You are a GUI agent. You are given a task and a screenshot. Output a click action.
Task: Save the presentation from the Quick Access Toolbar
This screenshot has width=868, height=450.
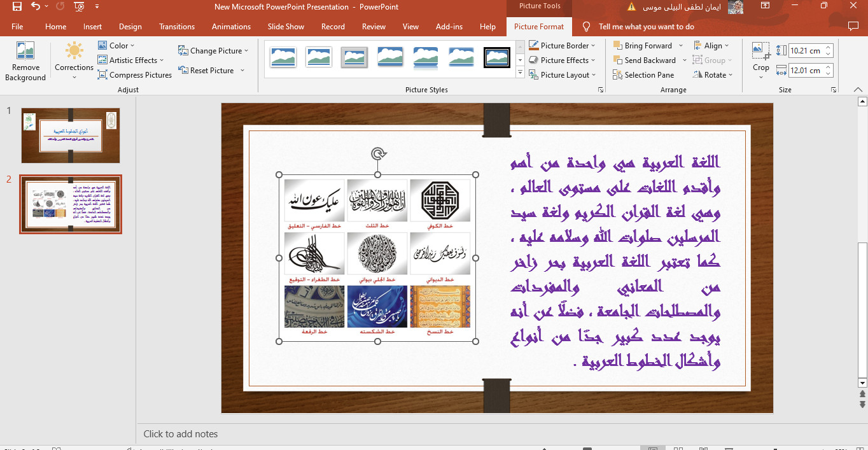[x=17, y=7]
